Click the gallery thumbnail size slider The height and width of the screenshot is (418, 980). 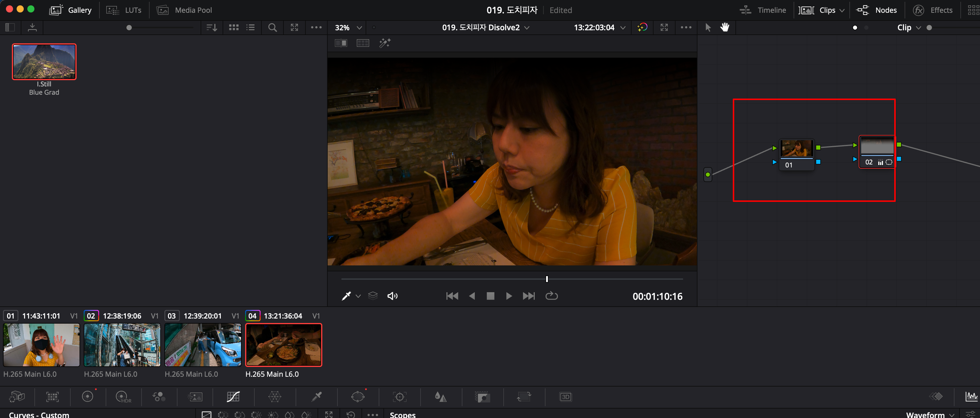[129, 27]
